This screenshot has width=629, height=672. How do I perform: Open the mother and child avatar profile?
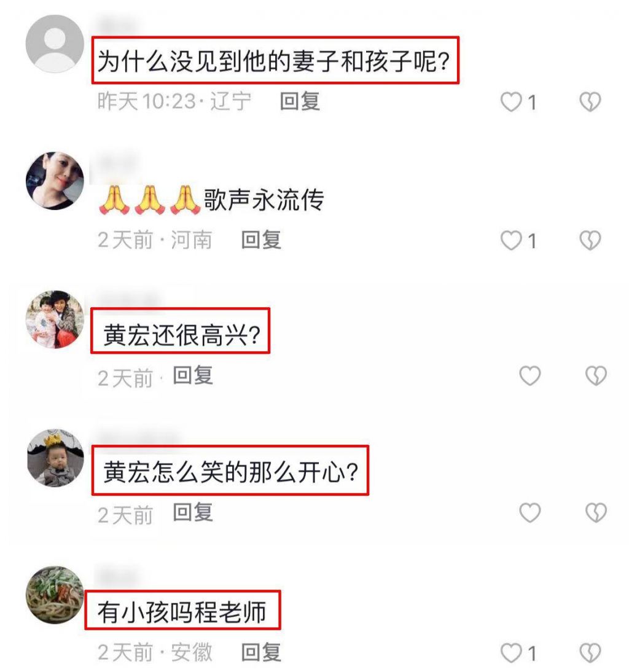(x=55, y=319)
